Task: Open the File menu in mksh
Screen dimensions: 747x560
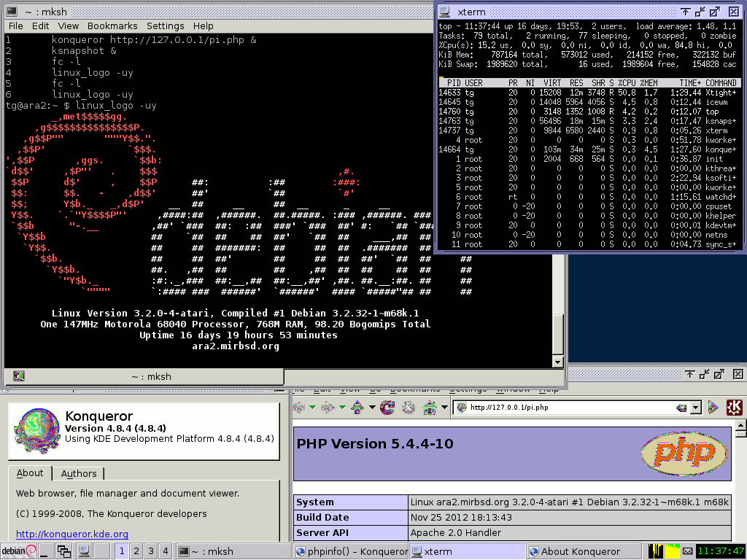Action: 16,26
